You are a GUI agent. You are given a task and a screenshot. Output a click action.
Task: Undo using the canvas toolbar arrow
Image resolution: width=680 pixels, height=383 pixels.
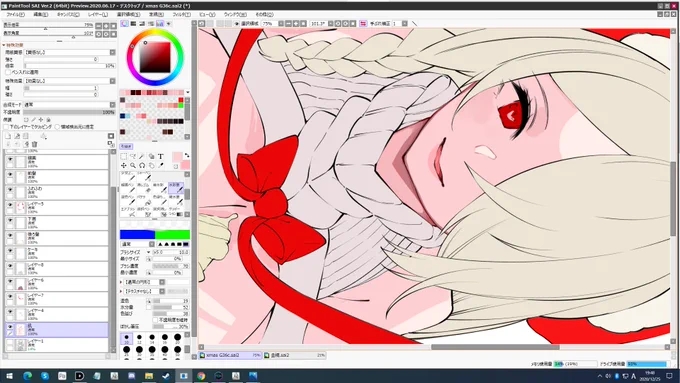pyautogui.click(x=202, y=23)
